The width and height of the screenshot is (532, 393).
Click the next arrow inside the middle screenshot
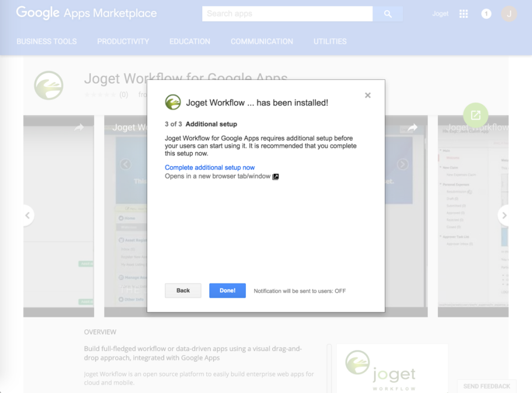click(403, 164)
